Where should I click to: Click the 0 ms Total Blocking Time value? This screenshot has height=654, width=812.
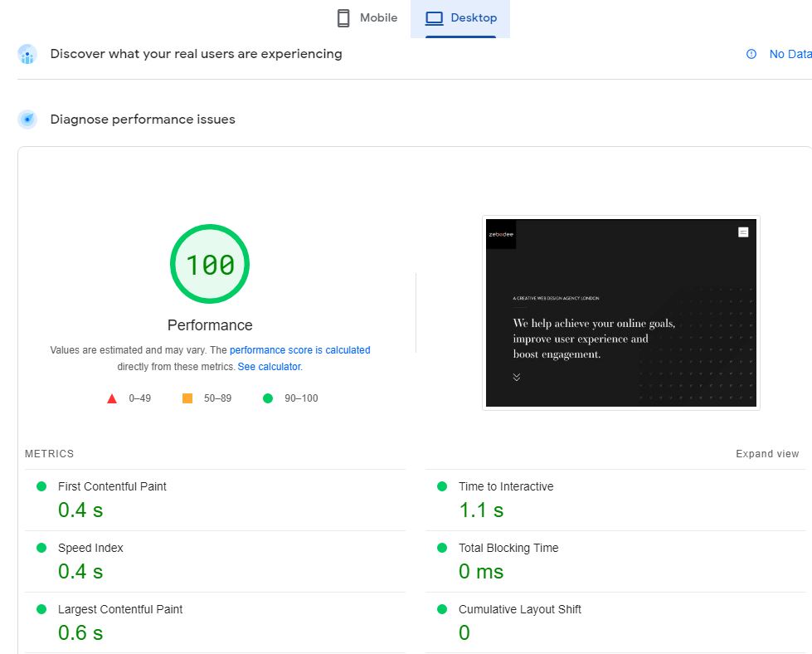[x=480, y=572]
